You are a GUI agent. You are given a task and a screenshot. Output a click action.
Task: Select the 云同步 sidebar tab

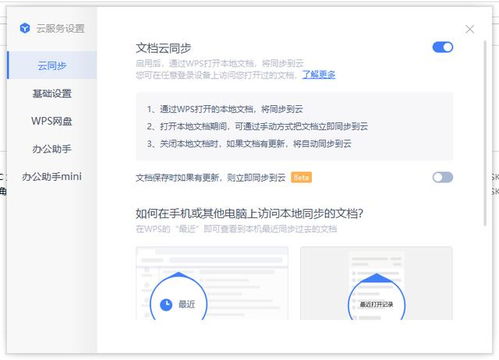(x=52, y=65)
